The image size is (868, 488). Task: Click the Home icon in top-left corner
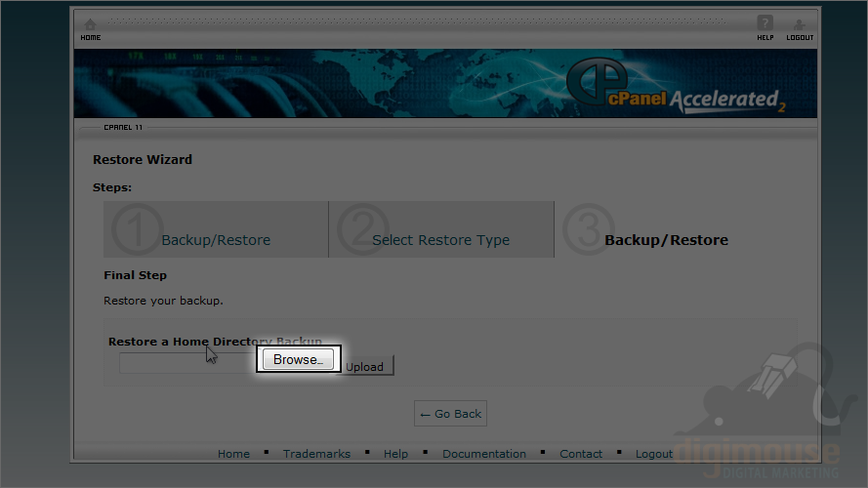click(x=90, y=27)
